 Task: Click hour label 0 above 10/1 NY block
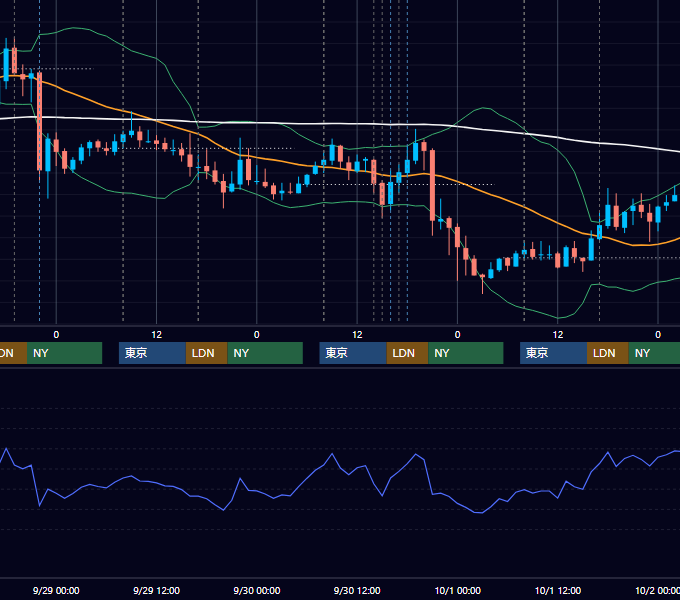tap(458, 335)
